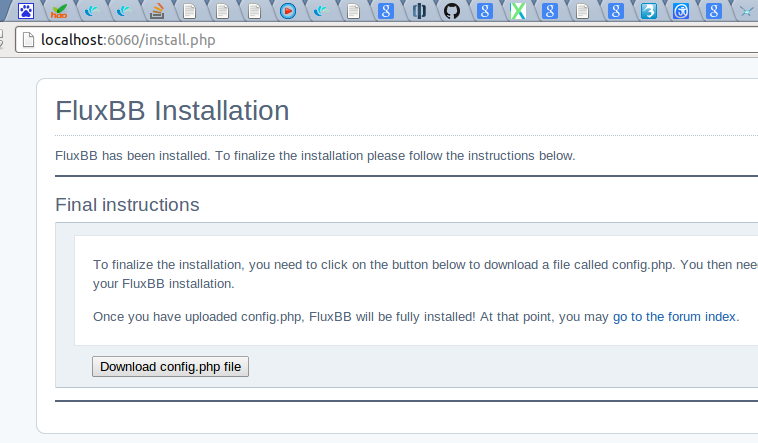Open the tab with the dark bracket-shaped icon
The height and width of the screenshot is (443, 758).
[x=419, y=11]
